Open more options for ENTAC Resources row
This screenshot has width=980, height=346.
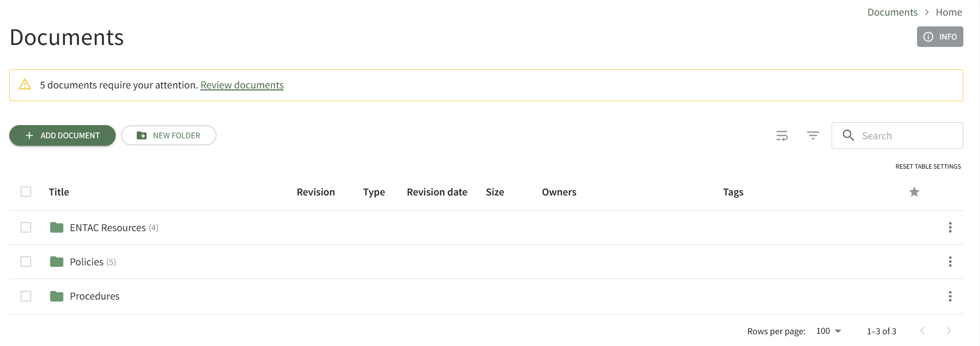(x=950, y=227)
